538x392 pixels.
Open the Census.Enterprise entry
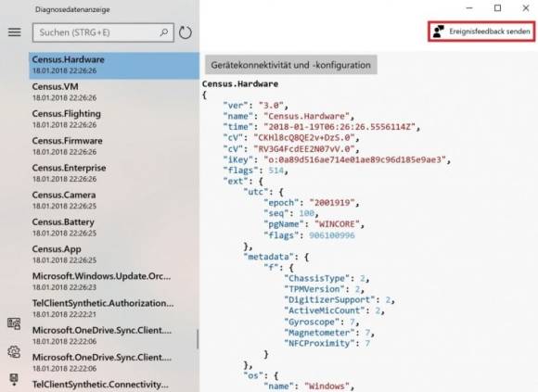tap(114, 173)
